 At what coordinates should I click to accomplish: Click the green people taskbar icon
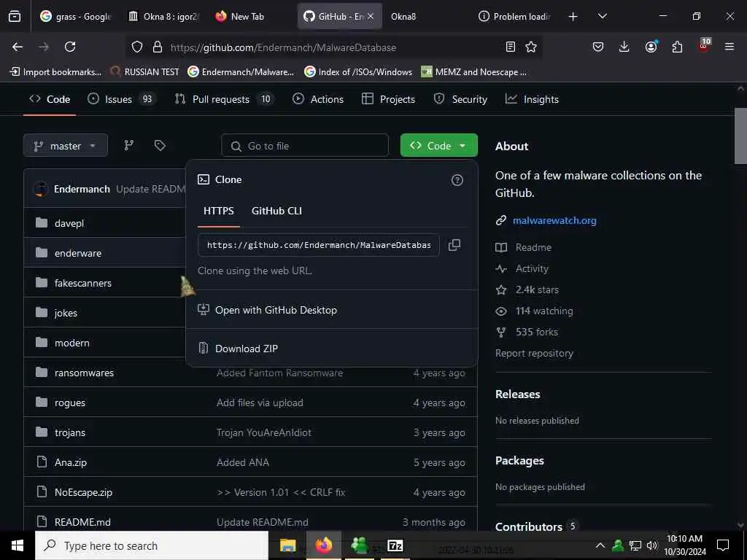[359, 545]
